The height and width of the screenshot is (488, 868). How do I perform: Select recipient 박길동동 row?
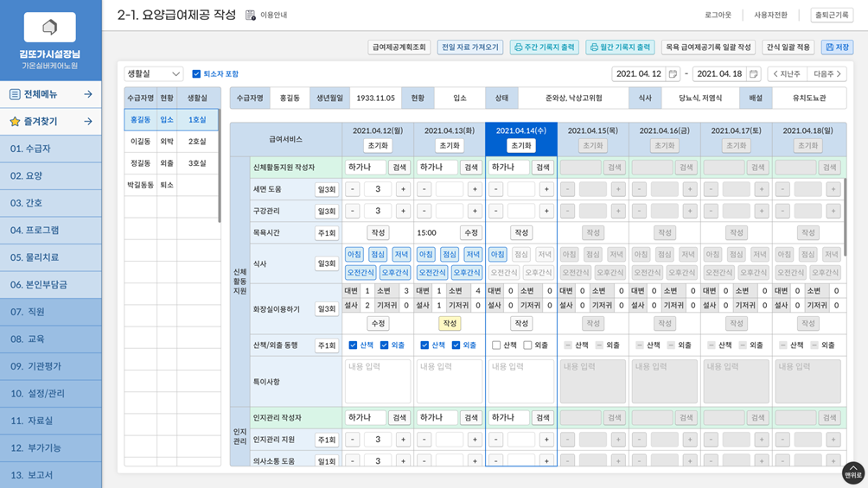(x=171, y=185)
